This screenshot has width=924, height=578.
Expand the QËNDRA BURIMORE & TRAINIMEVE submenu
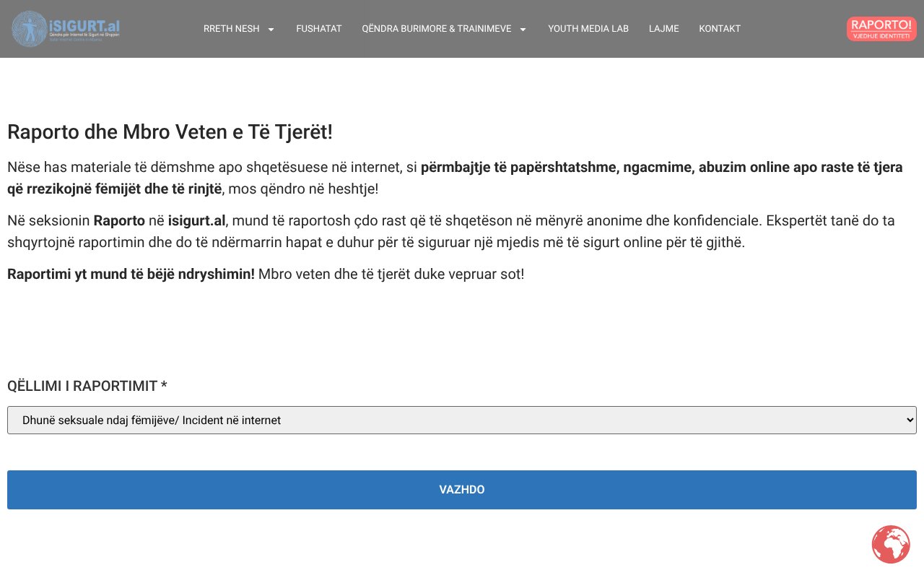437,29
